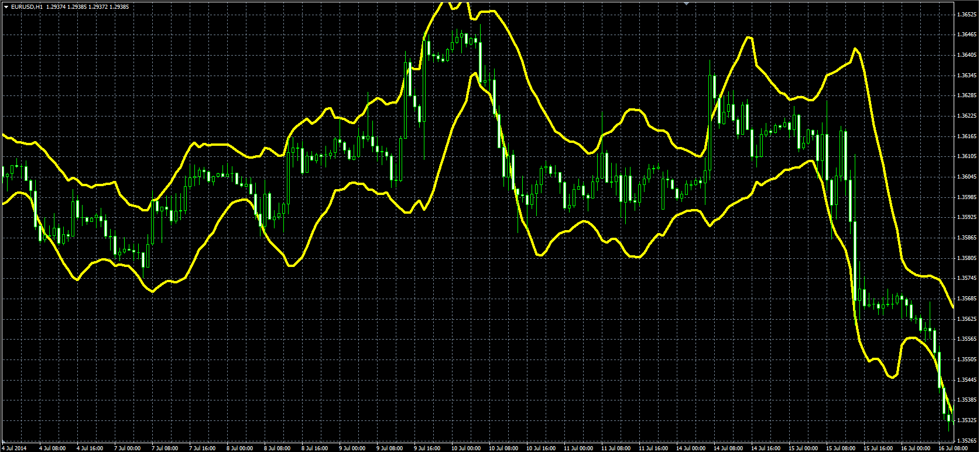This screenshot has height=452, width=980.
Task: Click the 1.35805 price label
Action: (x=966, y=258)
